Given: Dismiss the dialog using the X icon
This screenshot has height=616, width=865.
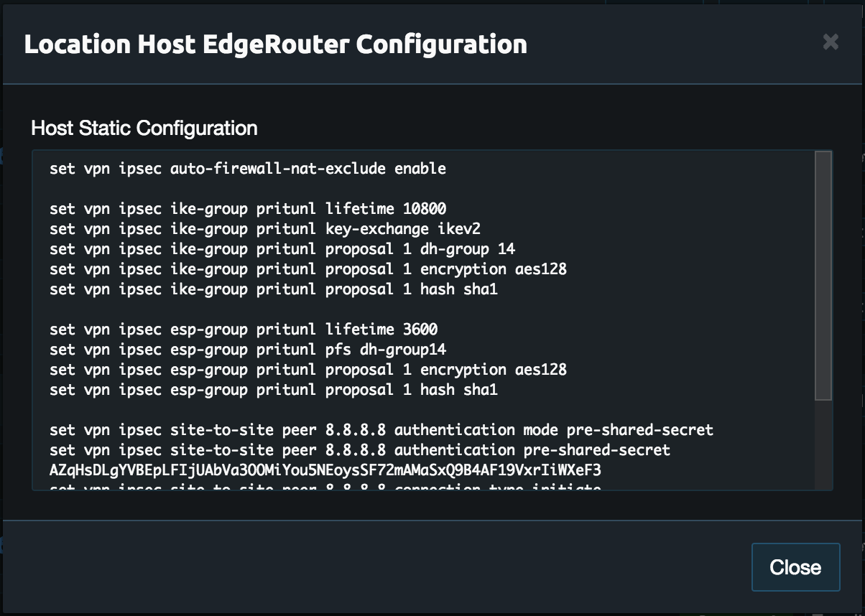Looking at the screenshot, I should [x=831, y=42].
